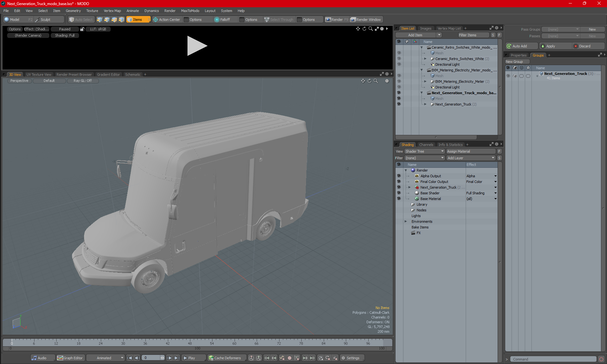The image size is (607, 364).
Task: Toggle visibility of EKM_Metering_Electricity_Meter item
Action: click(x=399, y=82)
